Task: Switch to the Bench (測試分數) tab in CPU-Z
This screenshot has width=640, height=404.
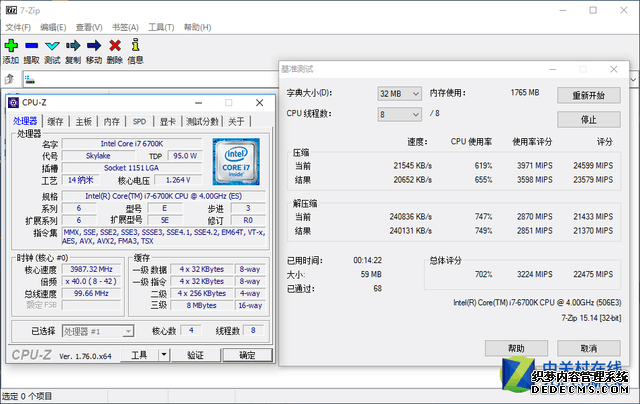Action: 202,121
